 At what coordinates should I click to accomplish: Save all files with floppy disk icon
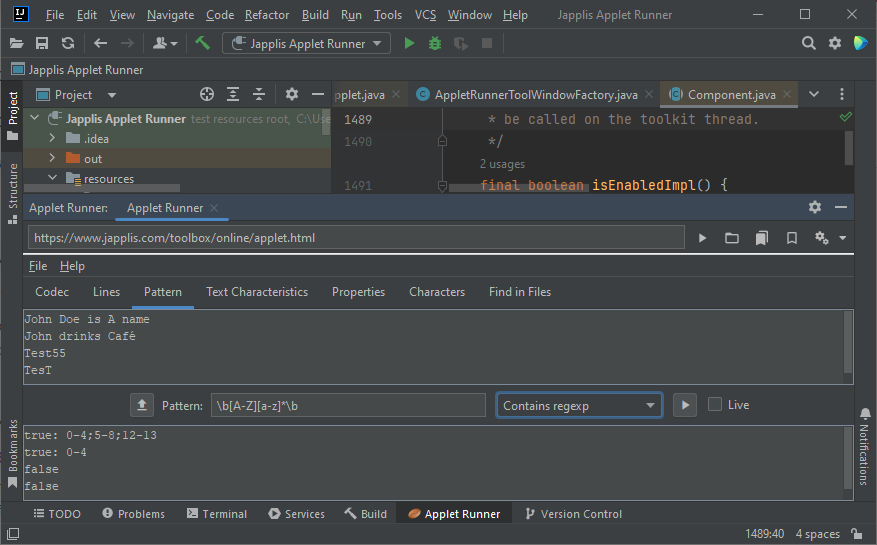[42, 43]
